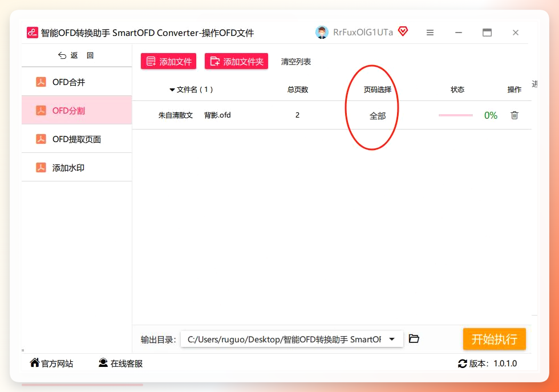Click the VIP diamond badge icon

[x=403, y=31]
